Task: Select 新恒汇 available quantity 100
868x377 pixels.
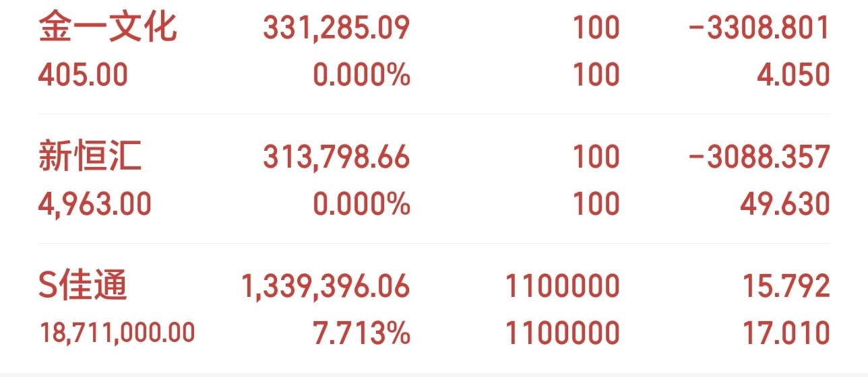Action: [596, 203]
